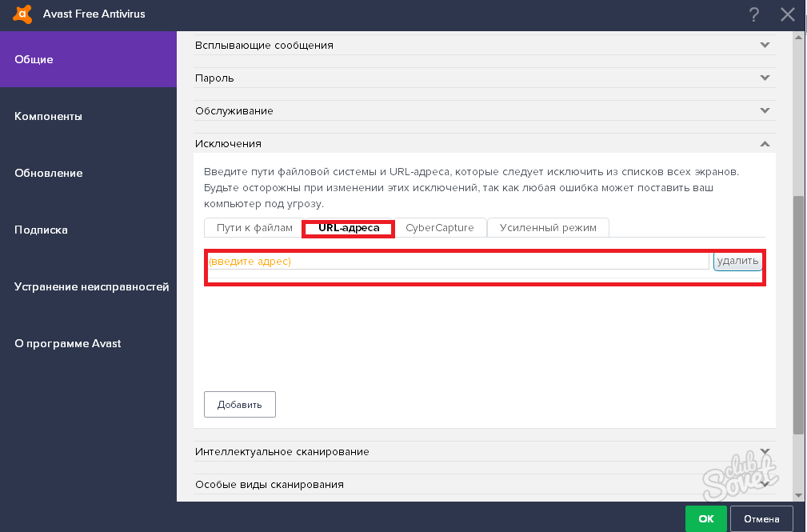The height and width of the screenshot is (532, 807).
Task: Open help with the question mark icon
Action: [x=753, y=14]
